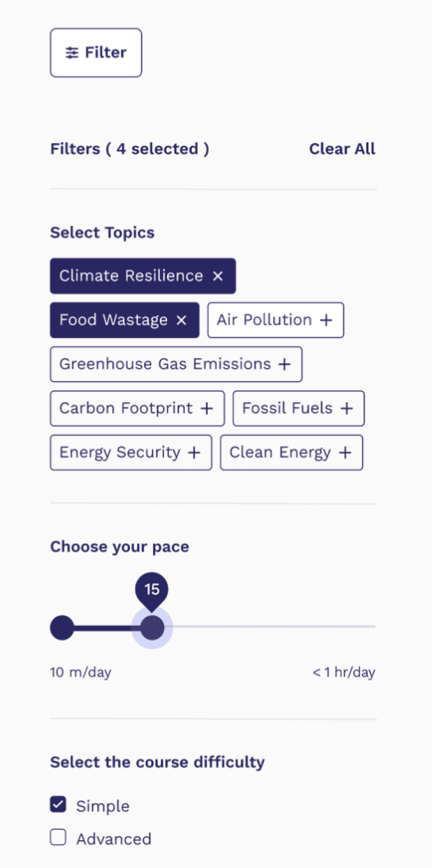
Task: Add Energy Security using plus icon
Action: pyautogui.click(x=194, y=453)
